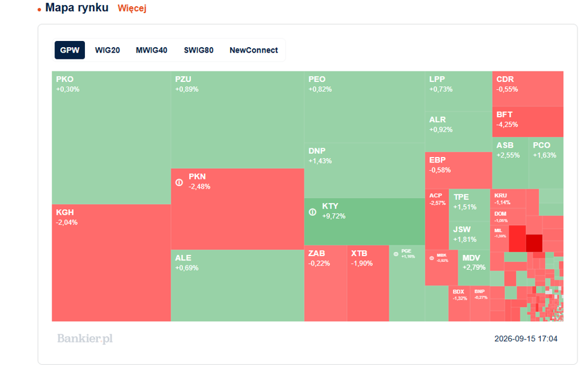The width and height of the screenshot is (588, 371).
Task: Click the darkest red heatmap tile
Action: point(535,243)
